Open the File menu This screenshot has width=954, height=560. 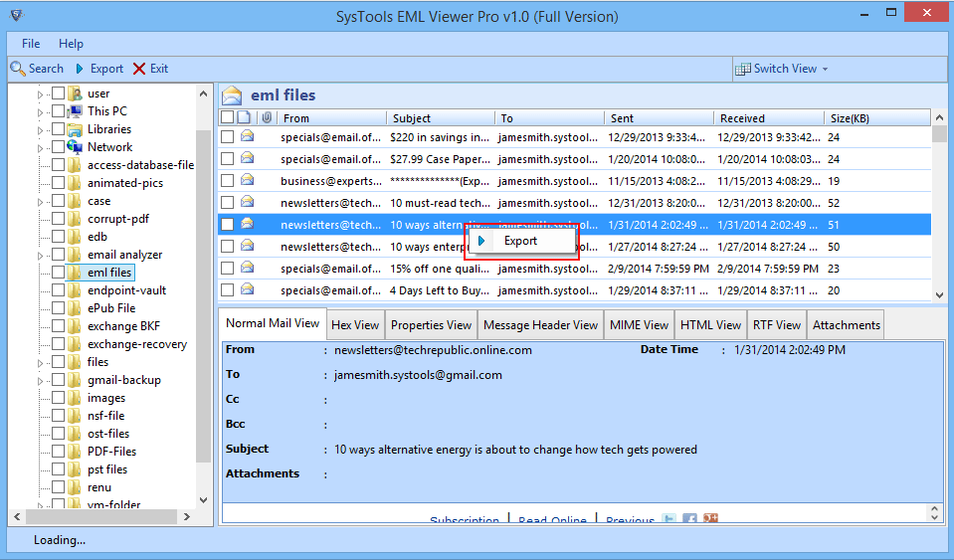[x=31, y=44]
